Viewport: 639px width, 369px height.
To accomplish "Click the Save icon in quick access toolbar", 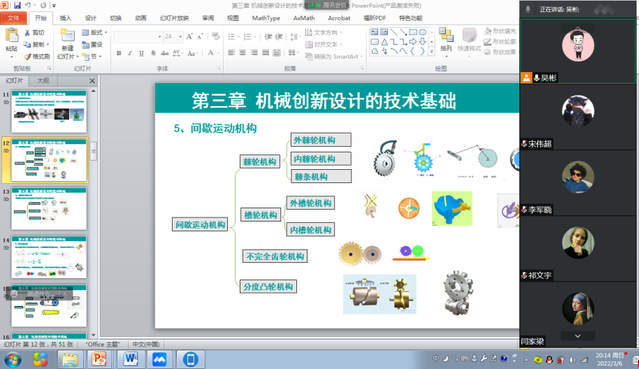I will point(17,6).
